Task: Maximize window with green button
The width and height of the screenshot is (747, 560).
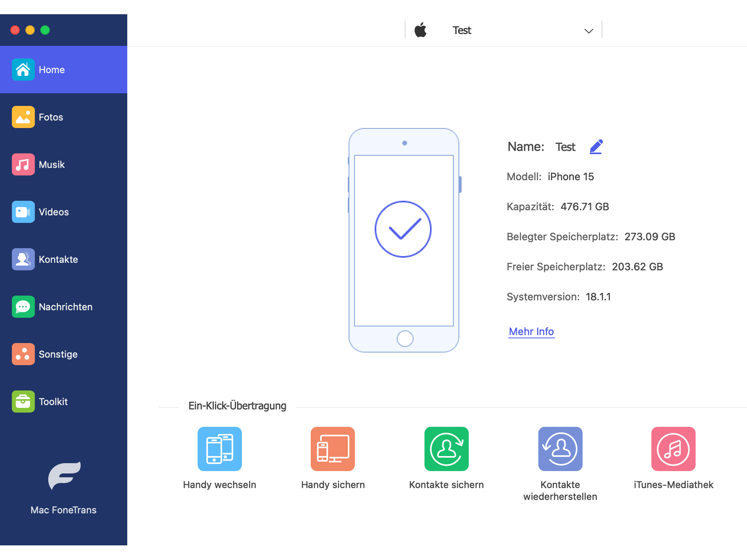Action: 45,30
